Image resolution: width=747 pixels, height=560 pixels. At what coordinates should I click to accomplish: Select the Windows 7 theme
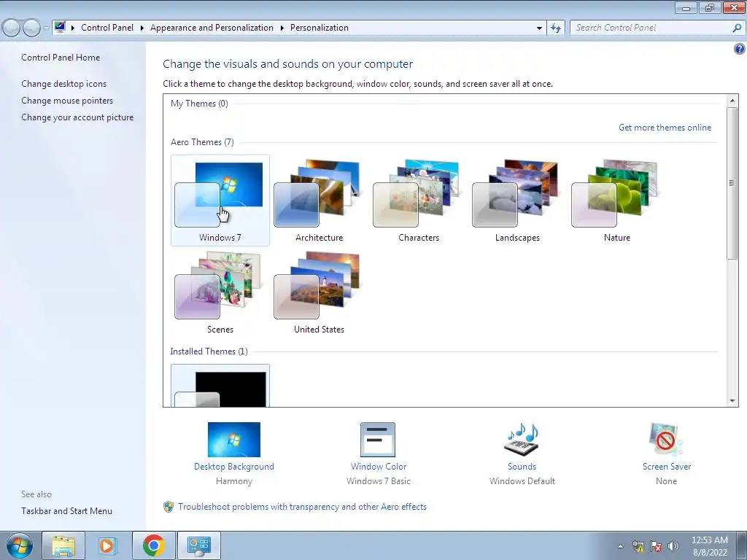[220, 200]
